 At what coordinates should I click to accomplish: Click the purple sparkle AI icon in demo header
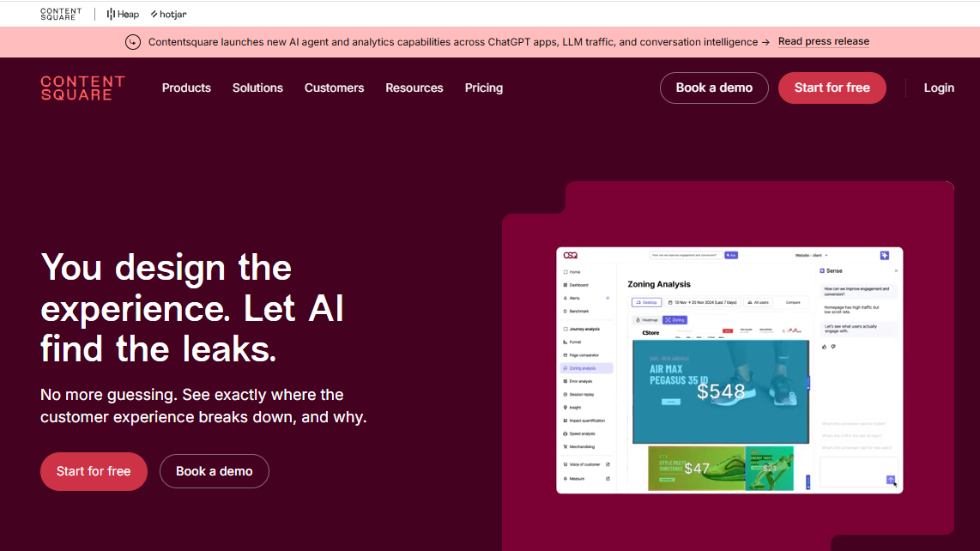pos(885,255)
